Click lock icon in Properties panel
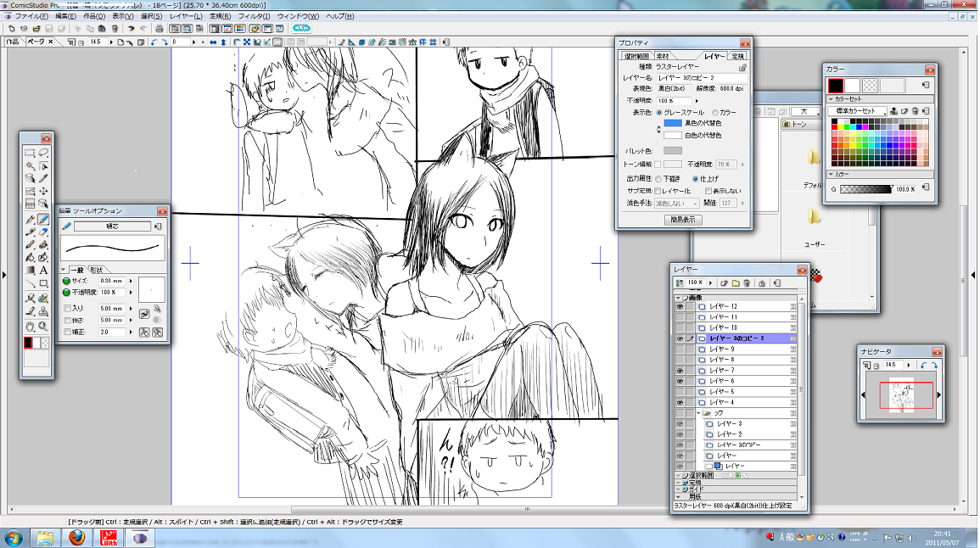 [x=742, y=67]
